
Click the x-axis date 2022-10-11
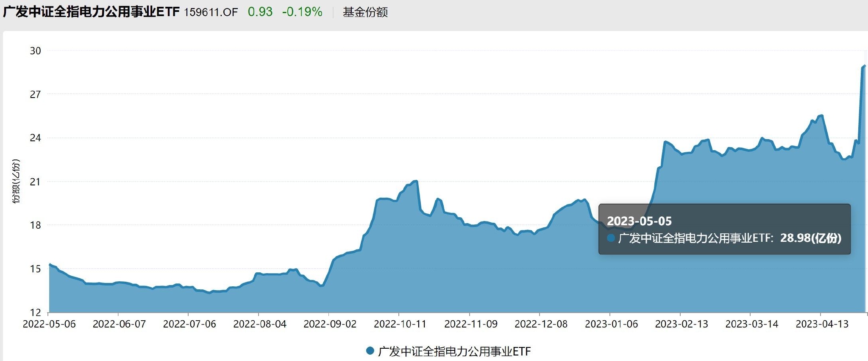tap(400, 324)
